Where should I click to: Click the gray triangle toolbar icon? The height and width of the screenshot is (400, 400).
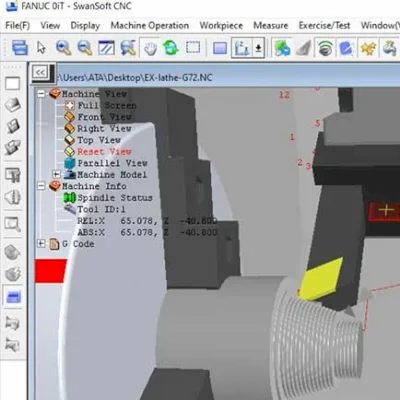(x=304, y=48)
